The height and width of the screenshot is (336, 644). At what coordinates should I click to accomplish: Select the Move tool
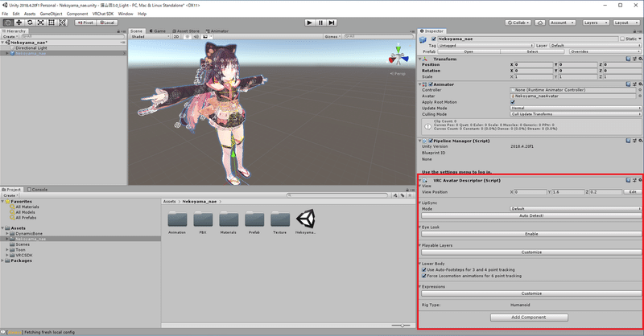(x=19, y=23)
